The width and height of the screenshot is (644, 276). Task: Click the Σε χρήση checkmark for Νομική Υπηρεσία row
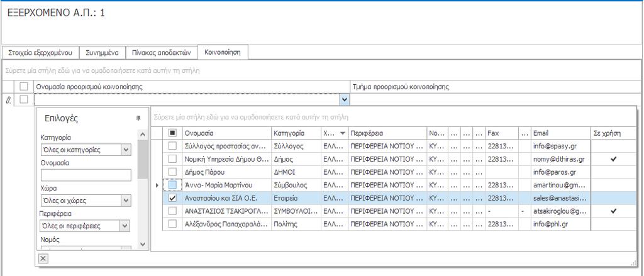pyautogui.click(x=614, y=159)
